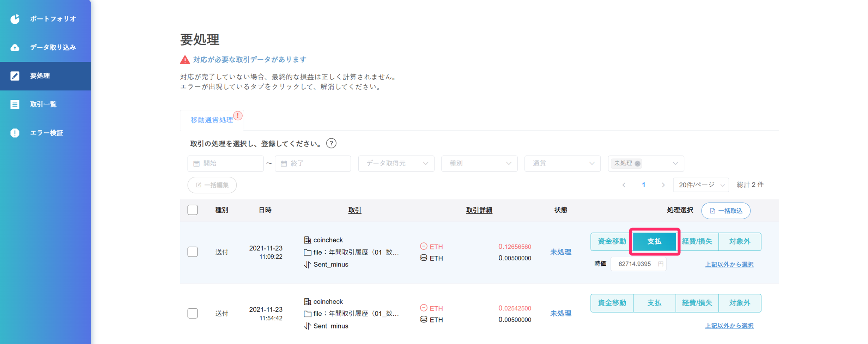Viewport: 868px width, 344px height.
Task: Click the 取引 column header
Action: click(354, 210)
